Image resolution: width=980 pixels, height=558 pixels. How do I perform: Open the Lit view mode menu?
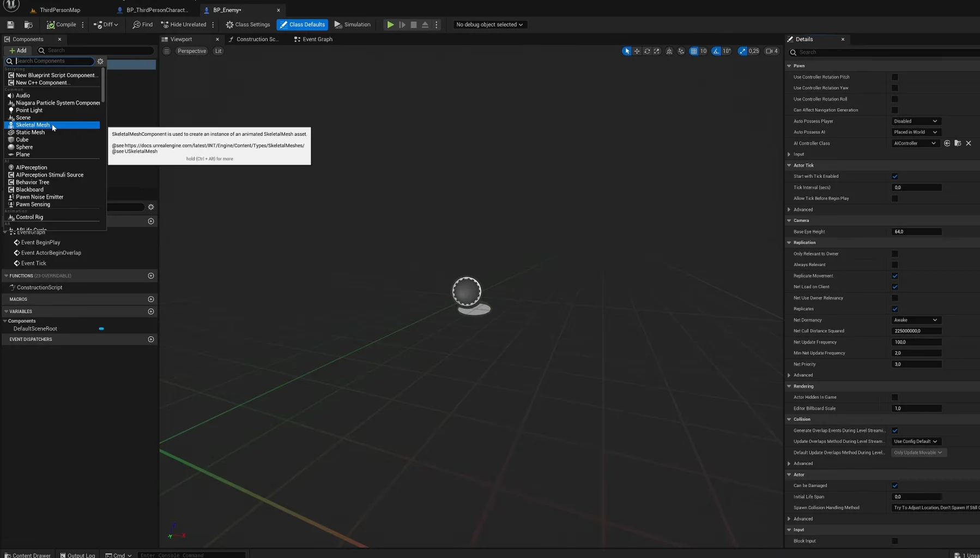(218, 51)
